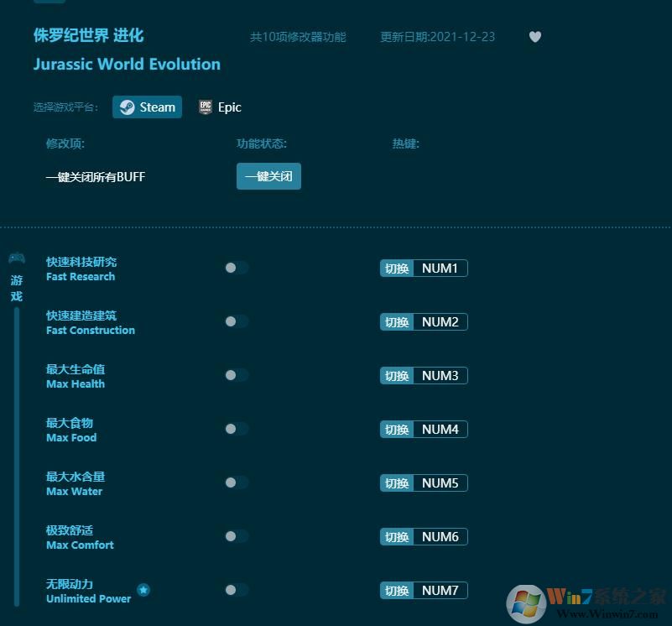Click 切换 button for NUM3 hotkey
The width and height of the screenshot is (672, 626).
pyautogui.click(x=397, y=376)
